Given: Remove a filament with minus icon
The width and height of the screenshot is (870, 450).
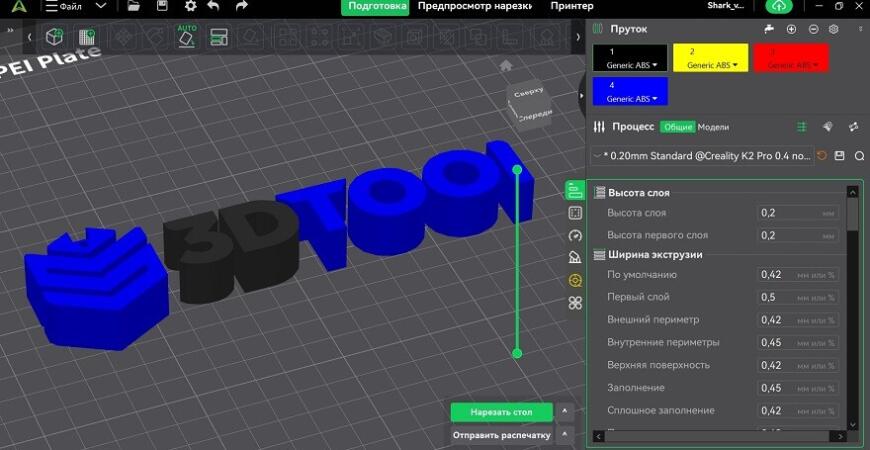Looking at the screenshot, I should pos(813,29).
